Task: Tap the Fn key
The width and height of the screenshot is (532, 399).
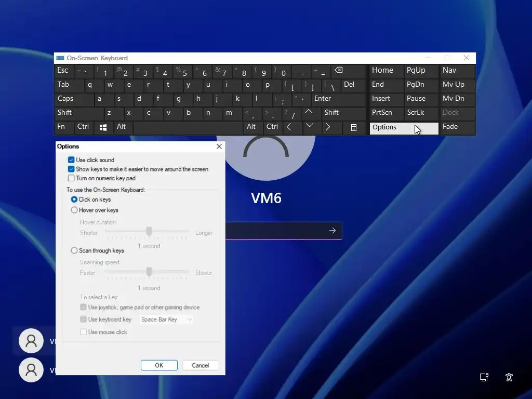Action: click(x=64, y=128)
